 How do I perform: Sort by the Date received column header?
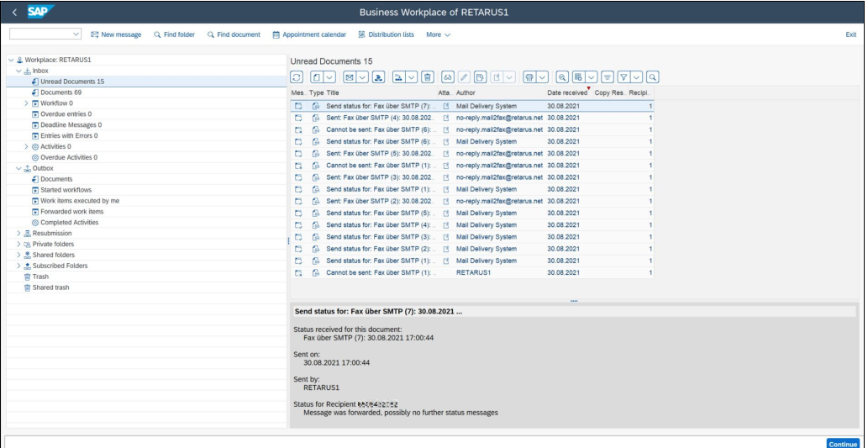567,92
